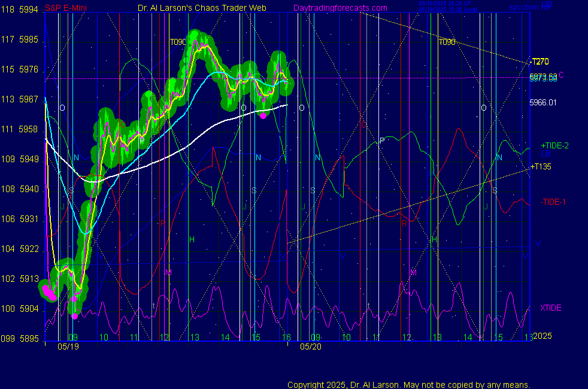The width and height of the screenshot is (588, 389).
Task: Click the "109 5949" price axis label
Action: pyautogui.click(x=20, y=159)
